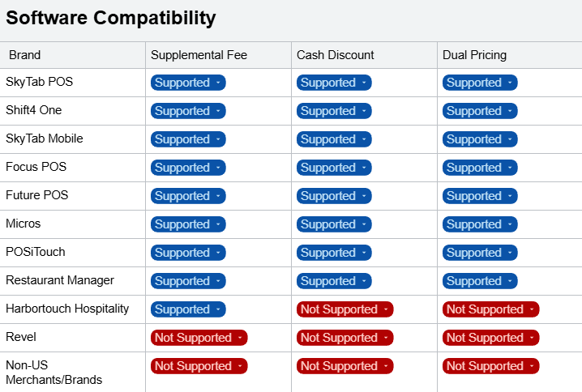This screenshot has width=582, height=392.
Task: Expand Micros Dual Pricing status chip
Action: pos(480,224)
